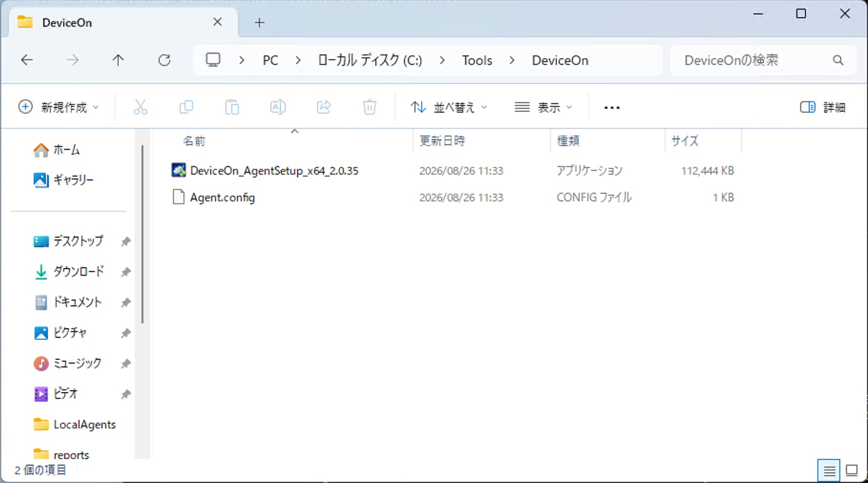Open the 新規作成 dropdown
This screenshot has width=868, height=483.
click(58, 107)
